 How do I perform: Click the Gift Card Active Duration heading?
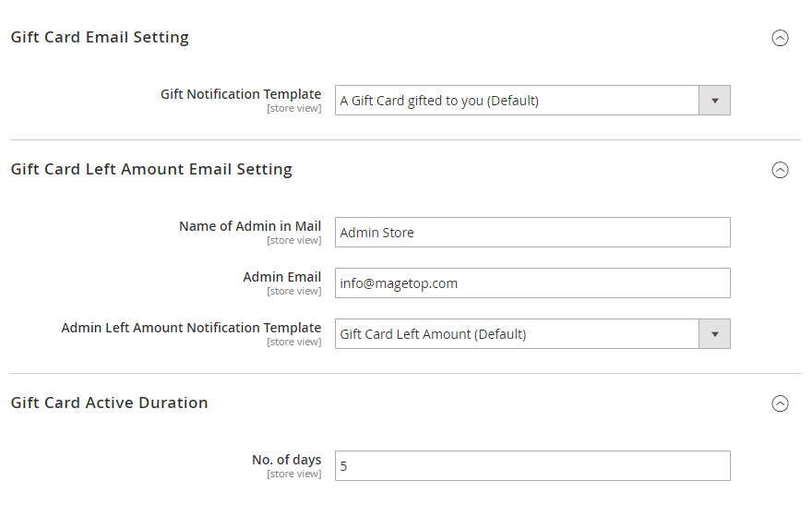coord(109,403)
